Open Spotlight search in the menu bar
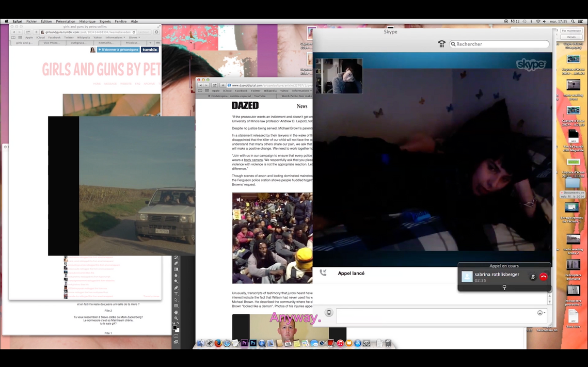 pos(573,21)
